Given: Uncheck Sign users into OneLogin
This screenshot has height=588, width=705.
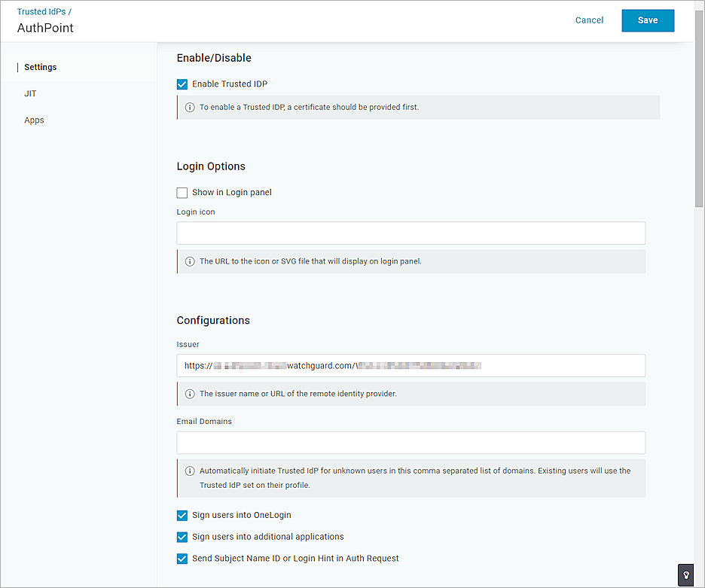Looking at the screenshot, I should 182,515.
